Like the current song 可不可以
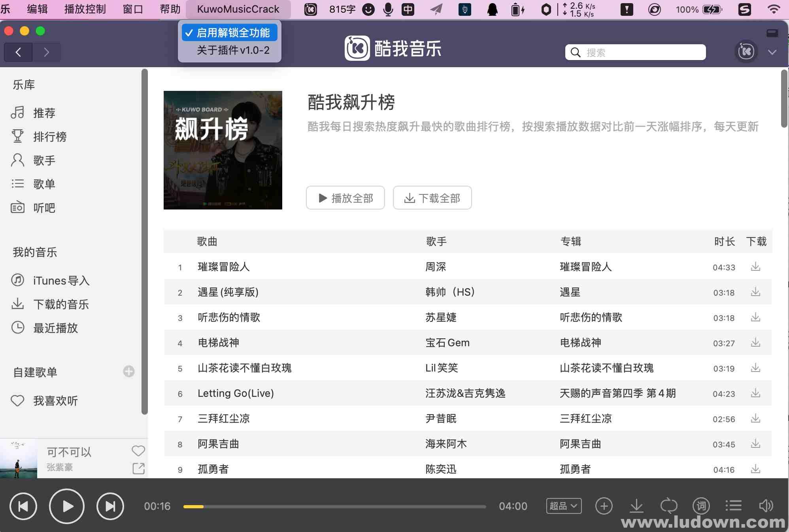 click(x=138, y=451)
